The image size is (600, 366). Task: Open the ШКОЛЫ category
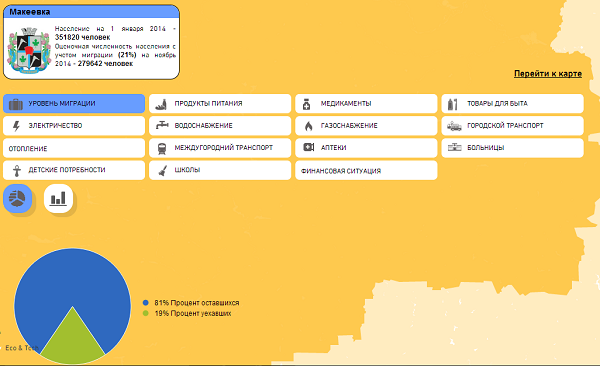tap(220, 170)
